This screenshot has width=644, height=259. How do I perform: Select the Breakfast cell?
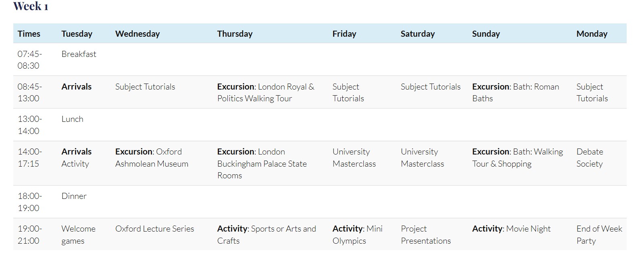click(79, 54)
